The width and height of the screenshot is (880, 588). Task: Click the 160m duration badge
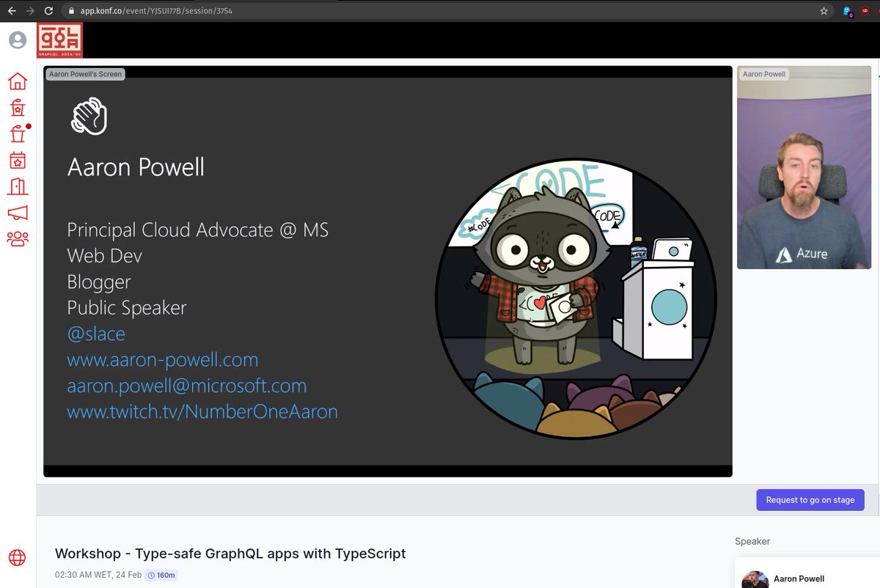[x=161, y=575]
